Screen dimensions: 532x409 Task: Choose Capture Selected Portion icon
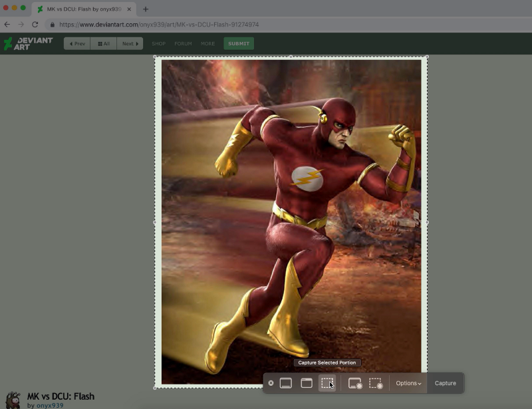[x=327, y=383]
